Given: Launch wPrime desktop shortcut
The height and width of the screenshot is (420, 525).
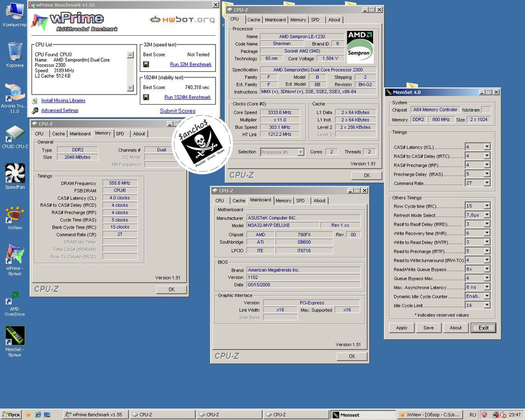Looking at the screenshot, I should [15, 260].
